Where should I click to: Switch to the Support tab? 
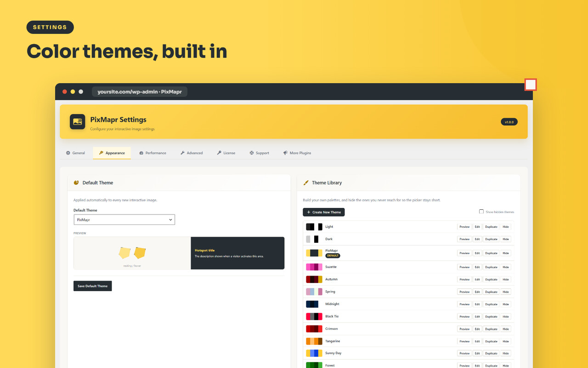[259, 153]
